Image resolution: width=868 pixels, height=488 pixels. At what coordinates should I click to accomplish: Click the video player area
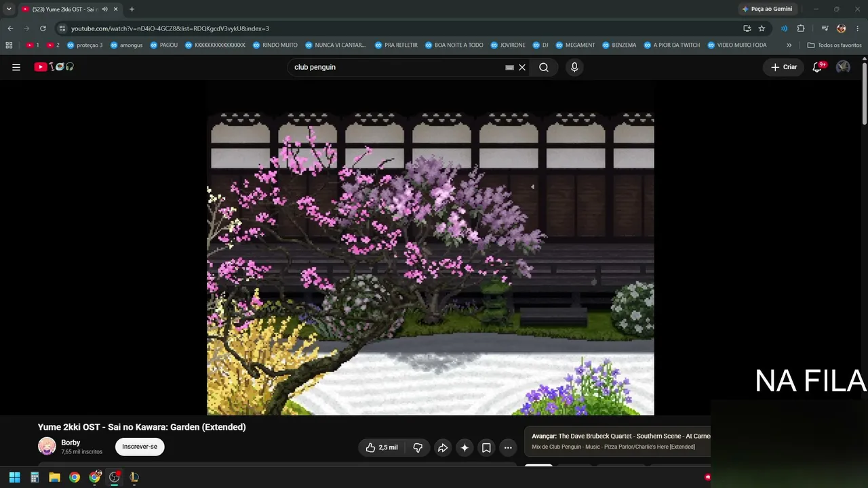pos(431,249)
